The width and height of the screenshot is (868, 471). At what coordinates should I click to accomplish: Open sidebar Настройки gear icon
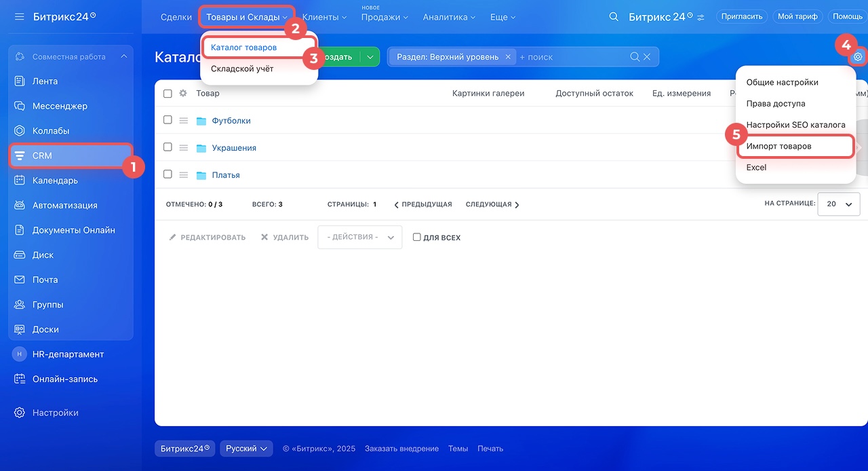pos(20,413)
